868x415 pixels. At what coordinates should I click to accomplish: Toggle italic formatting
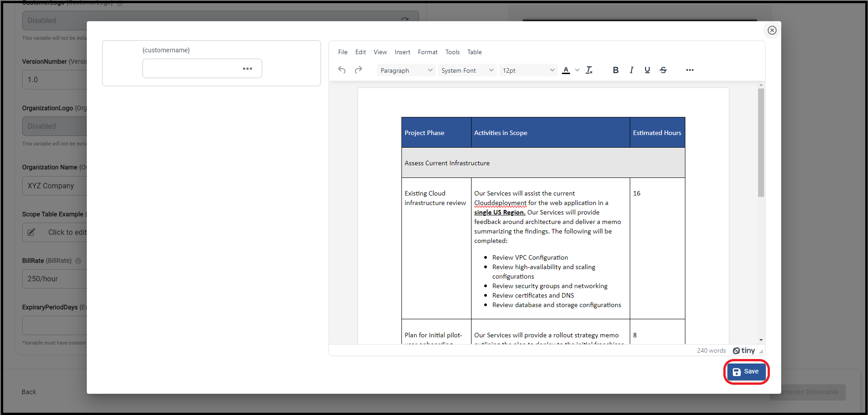tap(632, 70)
